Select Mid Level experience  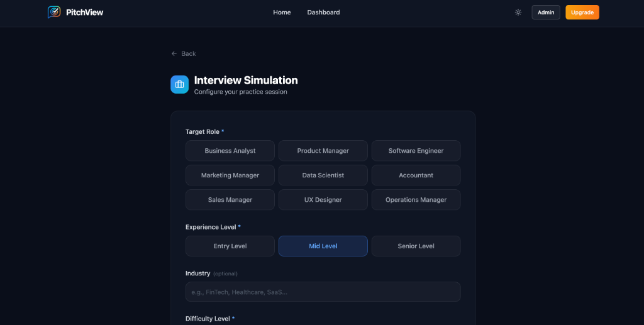(x=323, y=246)
